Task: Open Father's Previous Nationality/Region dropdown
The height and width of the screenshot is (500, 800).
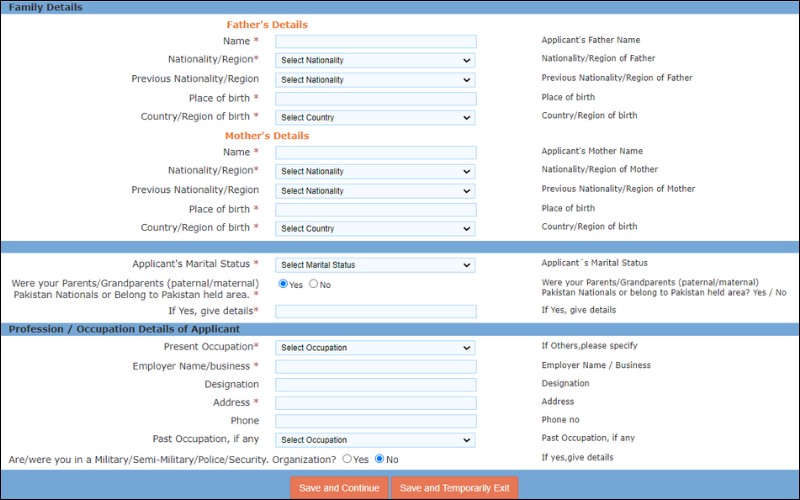Action: pos(375,79)
